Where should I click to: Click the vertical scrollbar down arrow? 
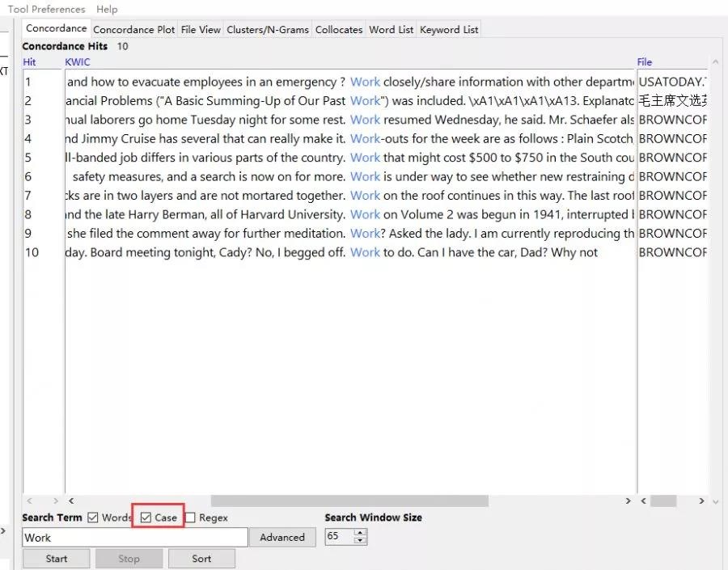(x=714, y=501)
